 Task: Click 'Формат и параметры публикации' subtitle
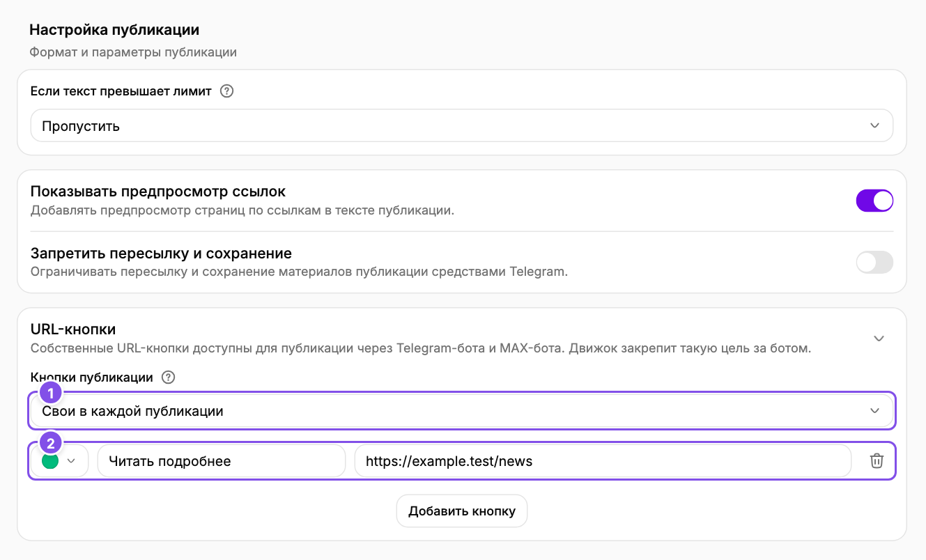[133, 52]
